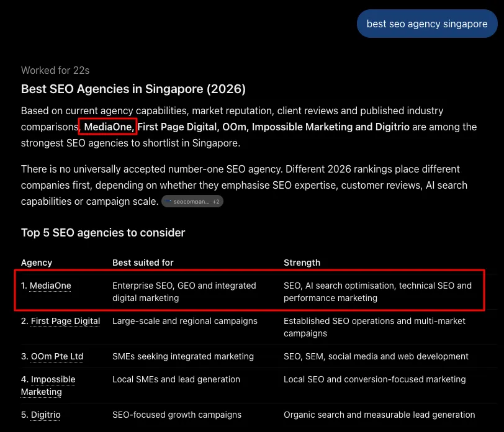Viewport: 504px width, 432px height.
Task: Click the heading 'Best SEO Agencies in Singapore (2026)'
Action: tap(133, 89)
